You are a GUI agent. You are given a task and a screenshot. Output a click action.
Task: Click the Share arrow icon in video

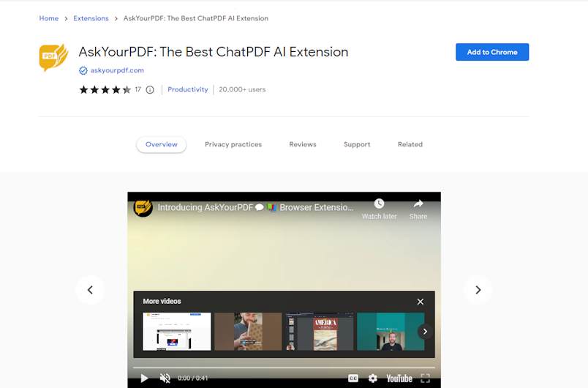point(418,204)
